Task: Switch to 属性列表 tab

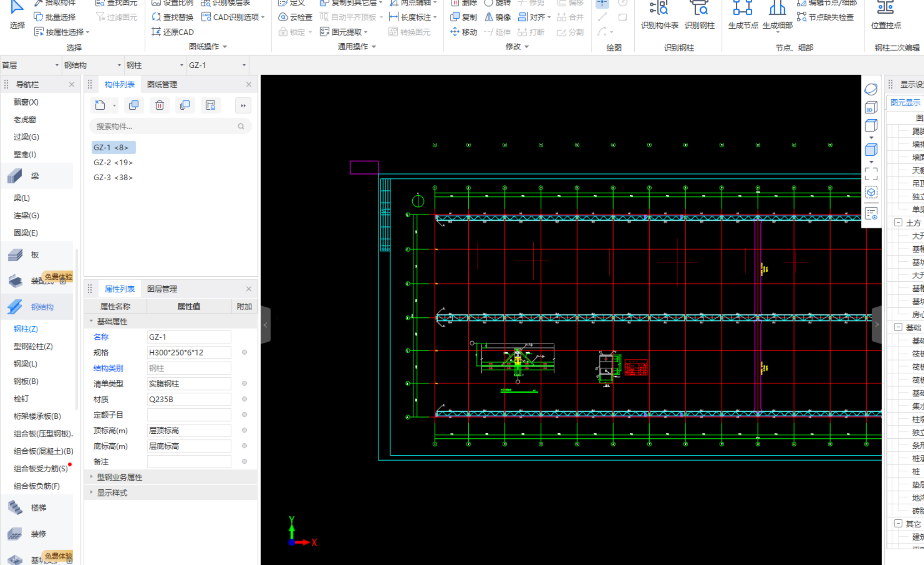Action: pyautogui.click(x=119, y=289)
